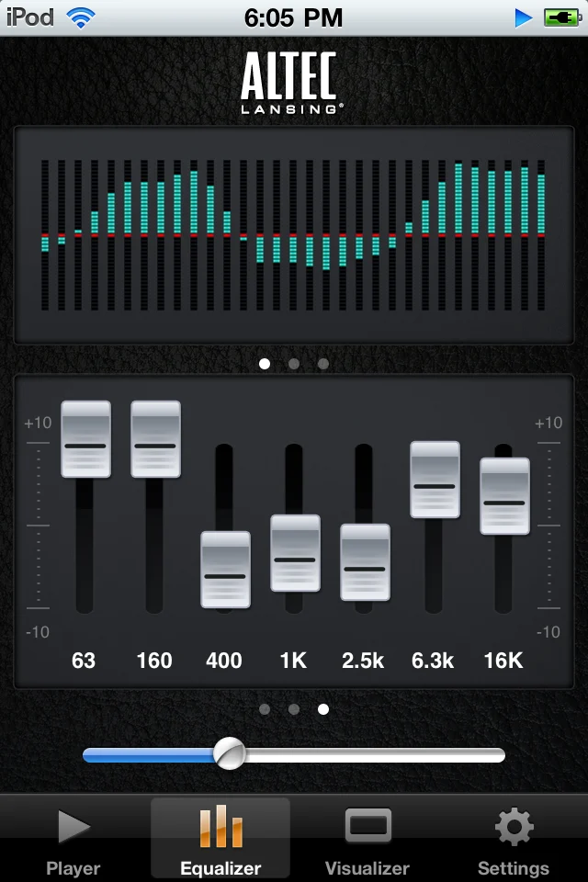This screenshot has width=588, height=882.
Task: Click the 2.5k band slider handle
Action: [x=365, y=562]
